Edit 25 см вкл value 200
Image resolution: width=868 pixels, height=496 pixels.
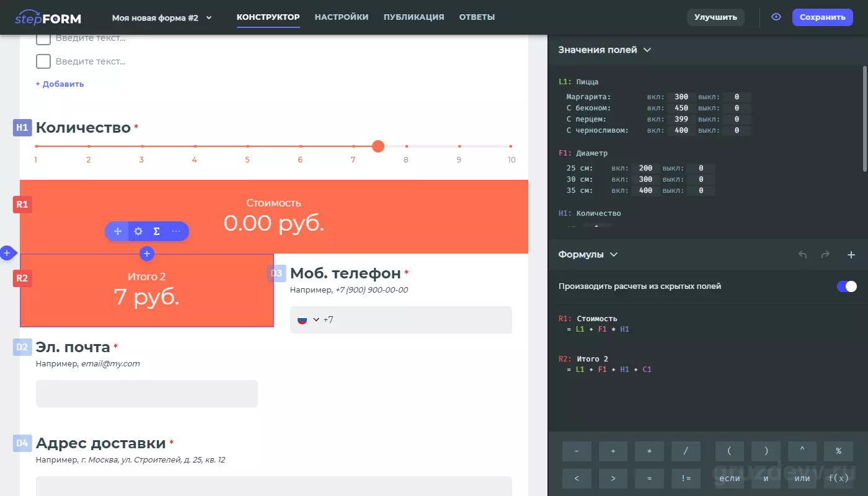click(x=645, y=169)
